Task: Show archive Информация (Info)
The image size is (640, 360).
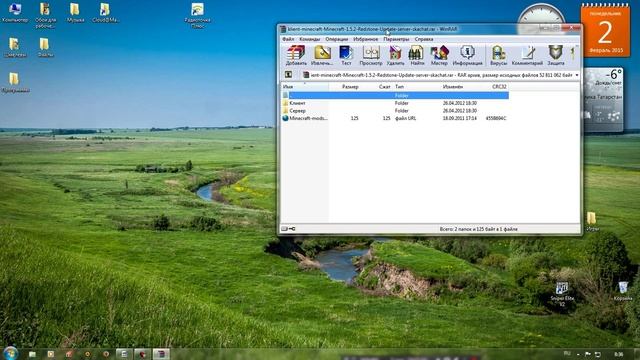Action: pyautogui.click(x=467, y=56)
